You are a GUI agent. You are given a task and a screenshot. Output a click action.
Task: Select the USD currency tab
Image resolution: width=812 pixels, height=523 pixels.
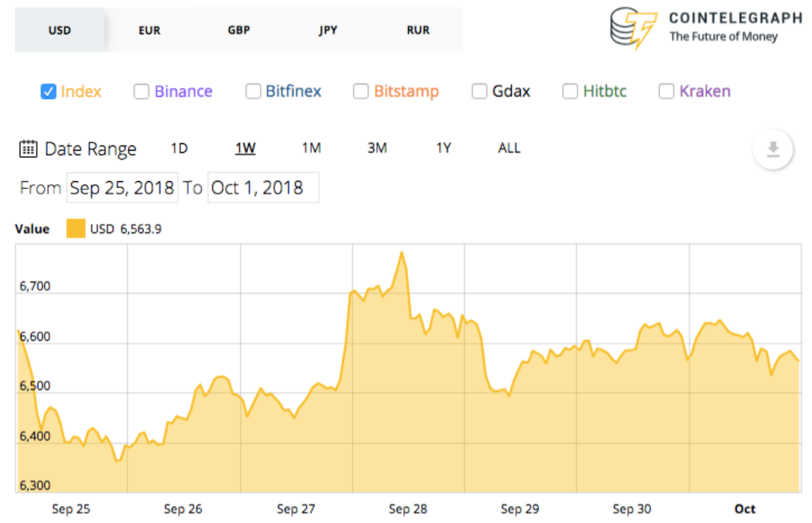click(x=60, y=30)
